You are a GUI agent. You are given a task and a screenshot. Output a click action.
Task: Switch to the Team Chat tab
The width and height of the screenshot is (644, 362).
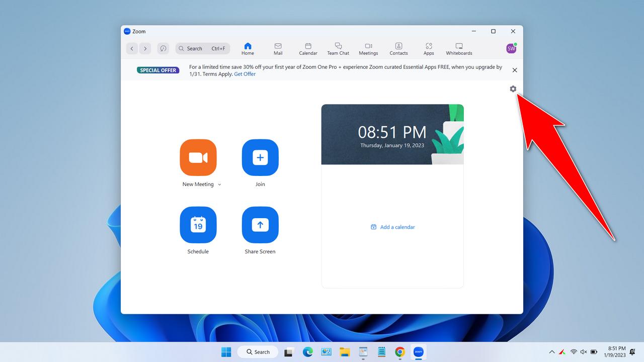[338, 48]
